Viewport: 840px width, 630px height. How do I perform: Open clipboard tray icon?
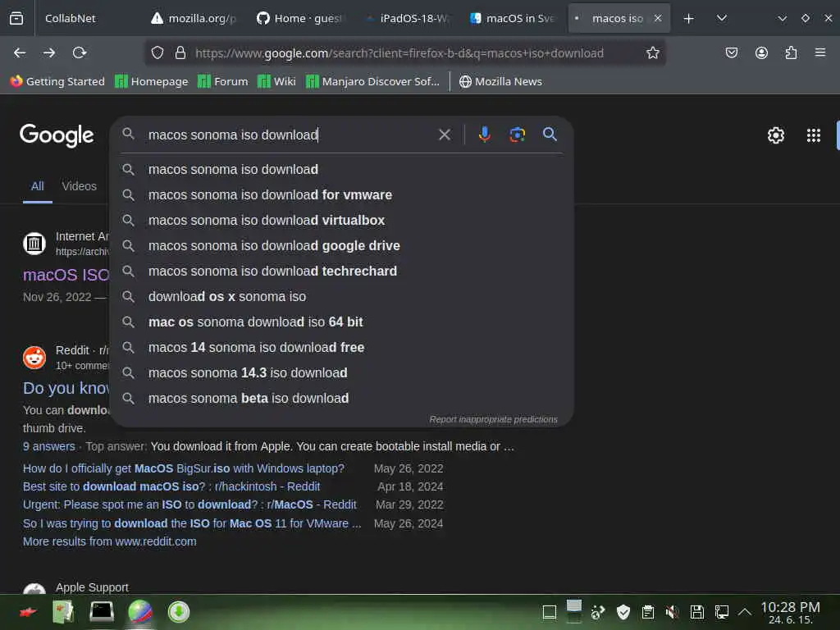click(648, 612)
